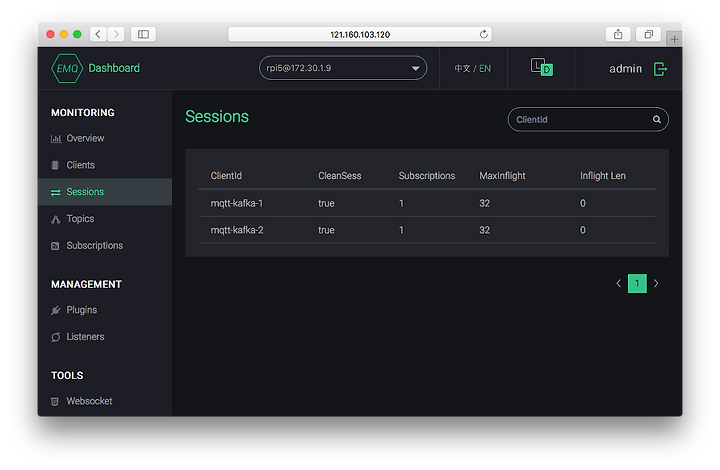Viewport: 720px width, 470px height.
Task: Switch language to 中文
Action: tap(462, 68)
